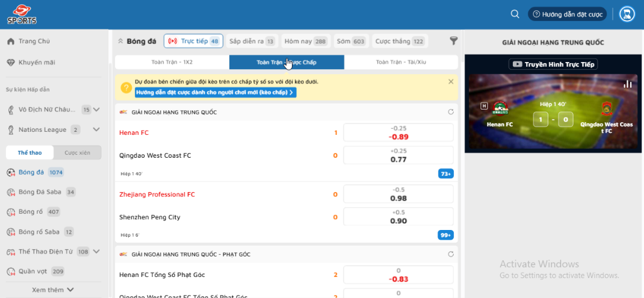Click the search magnifier icon in header
Image resolution: width=644 pixels, height=298 pixels.
515,14
